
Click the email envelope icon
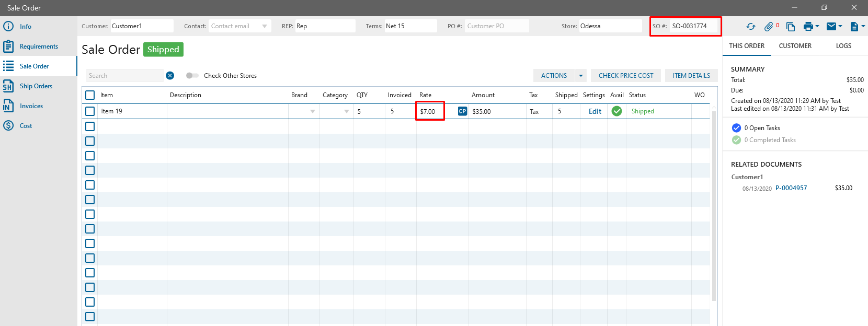click(831, 27)
